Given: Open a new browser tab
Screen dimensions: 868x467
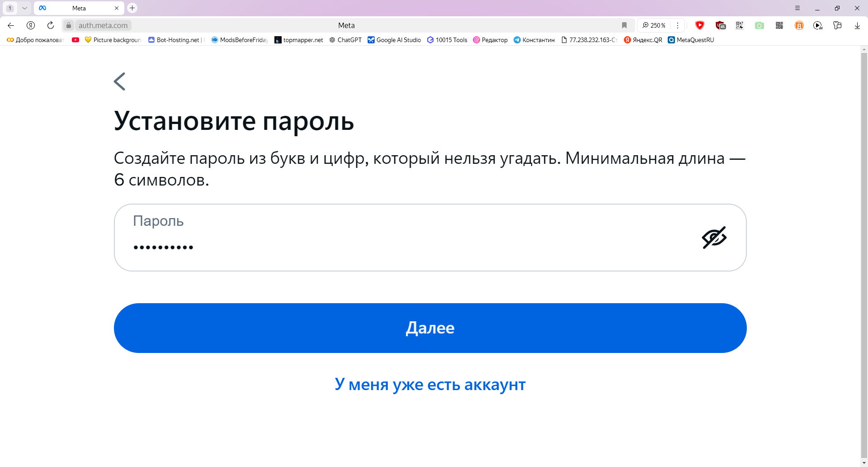Looking at the screenshot, I should pos(132,8).
